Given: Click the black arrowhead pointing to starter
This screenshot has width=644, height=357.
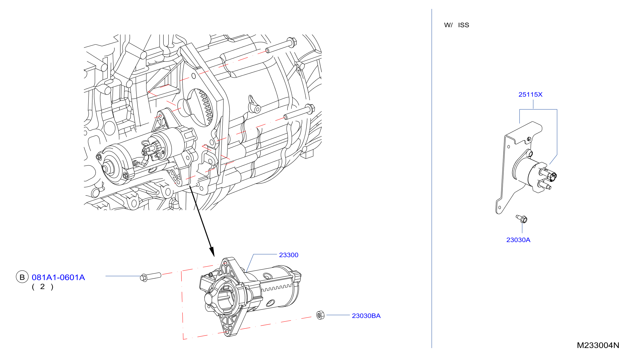Looking at the screenshot, I should click(x=212, y=251).
